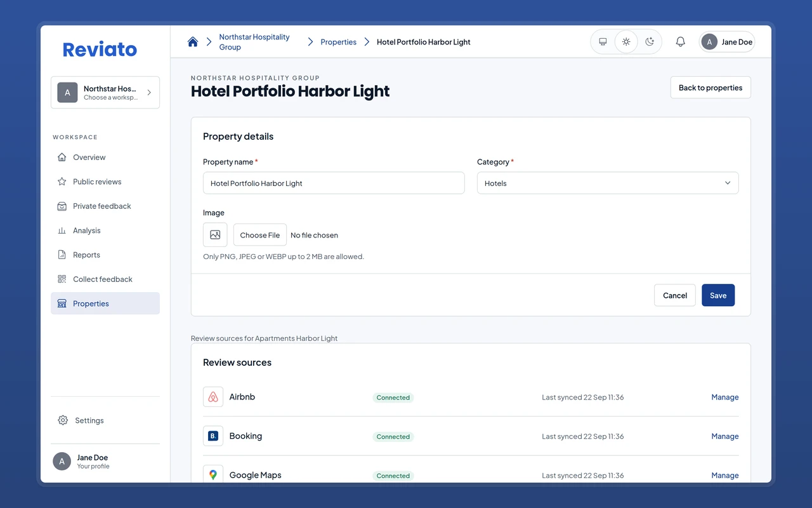Click Choose File button

pyautogui.click(x=260, y=235)
